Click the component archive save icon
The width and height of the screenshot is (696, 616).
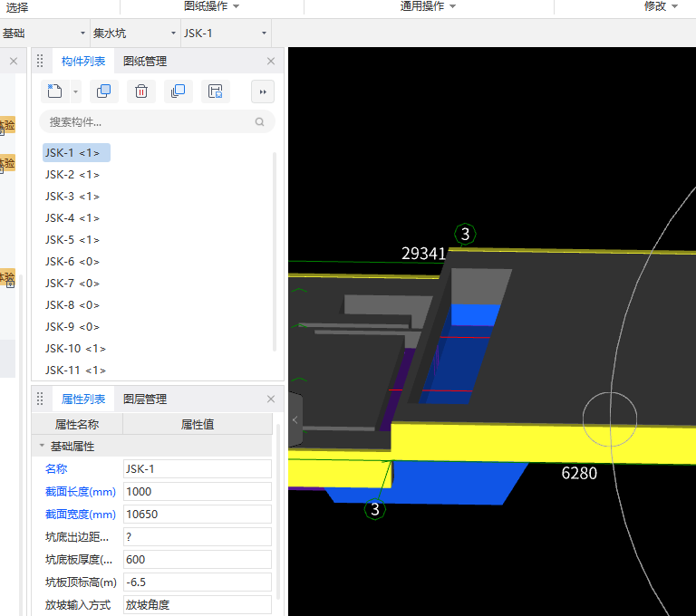(x=216, y=91)
